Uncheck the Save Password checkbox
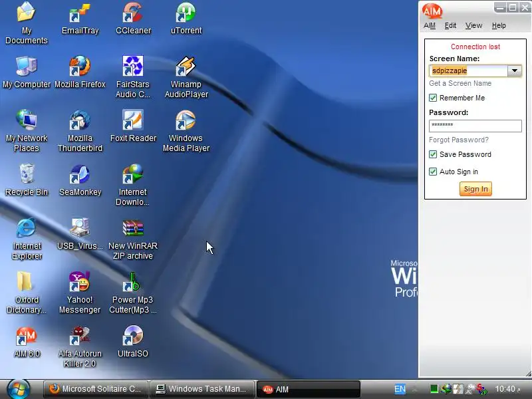532x399 pixels. tap(433, 154)
